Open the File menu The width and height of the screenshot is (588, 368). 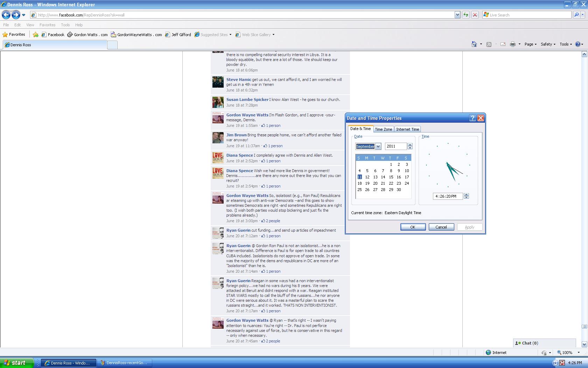click(6, 25)
